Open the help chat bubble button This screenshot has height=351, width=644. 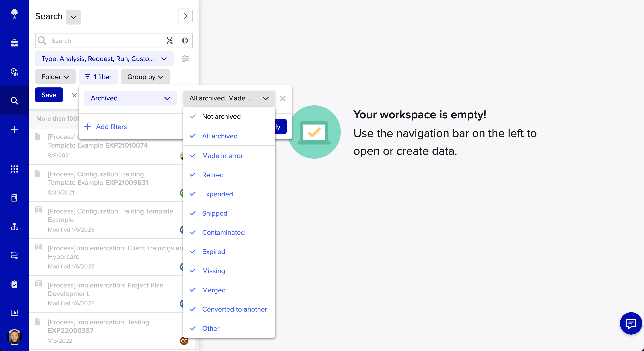[631, 323]
